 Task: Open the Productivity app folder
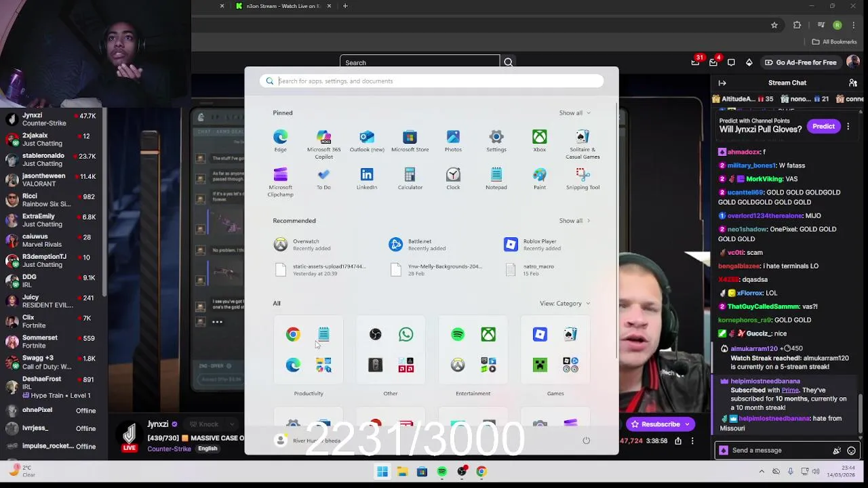tap(309, 350)
